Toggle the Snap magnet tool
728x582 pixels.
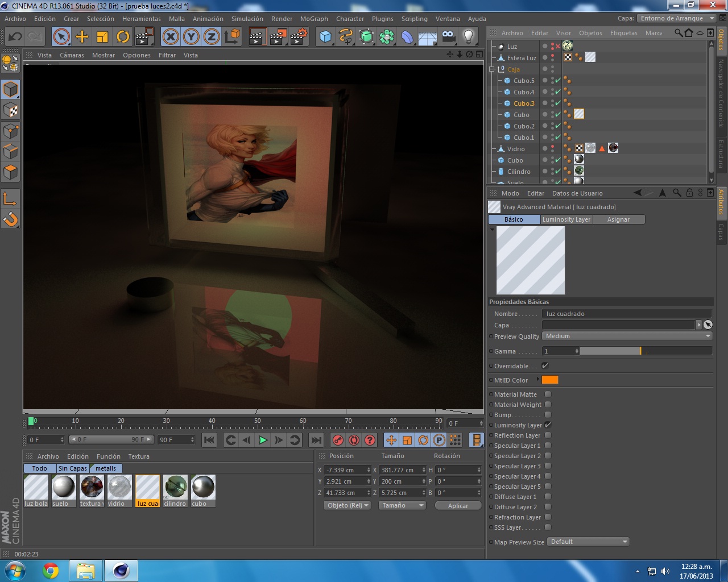point(11,219)
